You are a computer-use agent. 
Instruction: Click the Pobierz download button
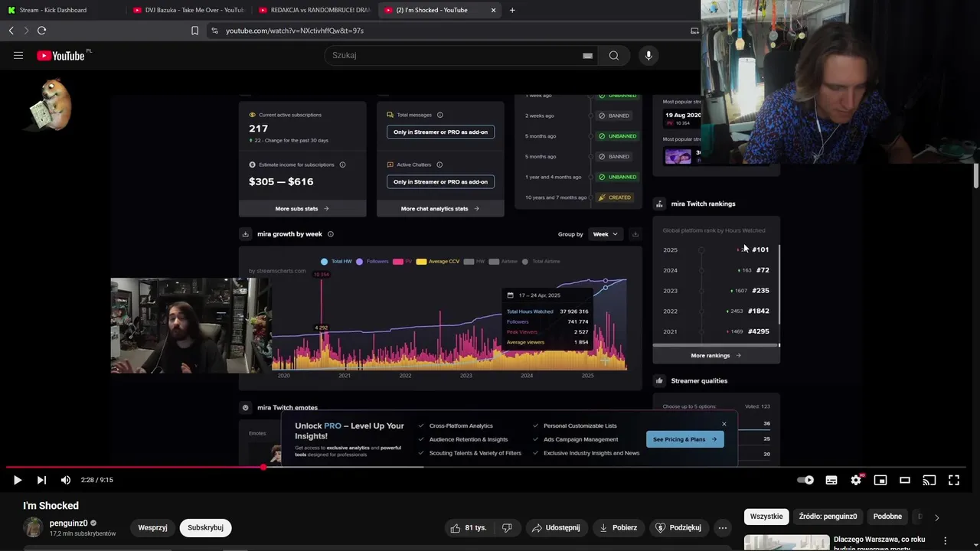point(619,527)
